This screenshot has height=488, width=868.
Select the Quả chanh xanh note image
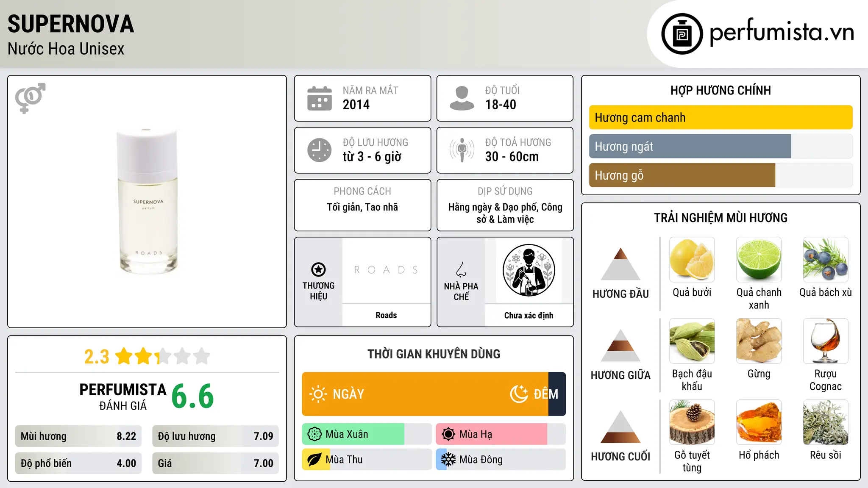759,260
